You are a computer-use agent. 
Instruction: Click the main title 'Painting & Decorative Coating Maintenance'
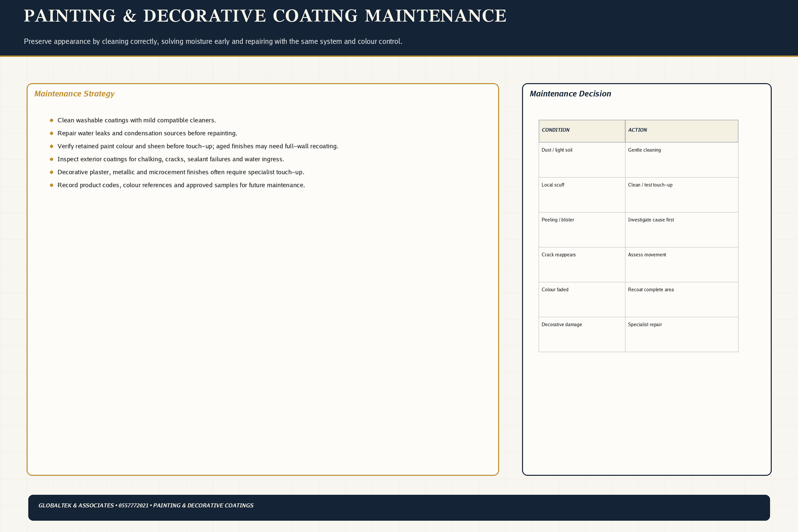265,16
